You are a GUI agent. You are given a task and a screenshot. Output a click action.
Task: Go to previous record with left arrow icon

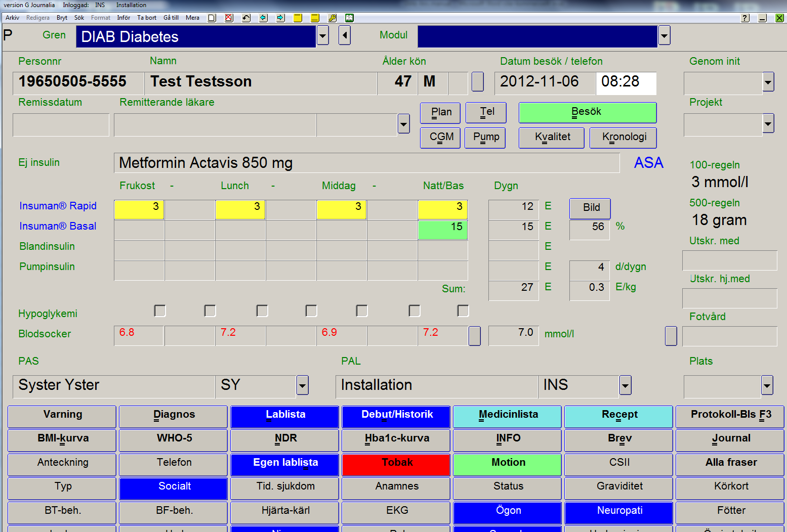point(263,18)
